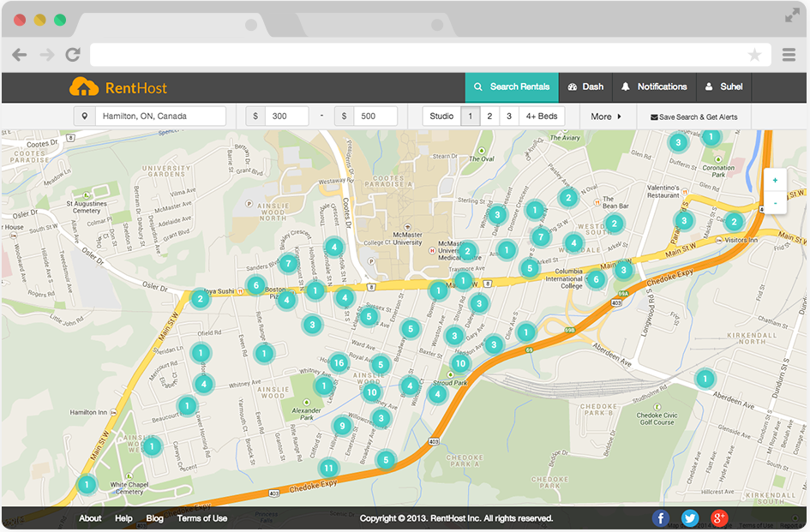Click the location field Hamilton, ON, Canada
Image resolution: width=810 pixels, height=532 pixels.
160,117
